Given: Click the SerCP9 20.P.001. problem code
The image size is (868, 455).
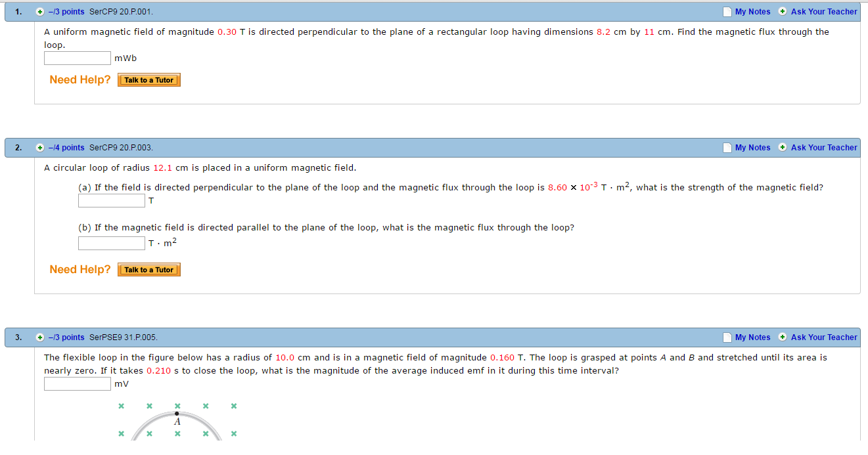Looking at the screenshot, I should pyautogui.click(x=121, y=12).
